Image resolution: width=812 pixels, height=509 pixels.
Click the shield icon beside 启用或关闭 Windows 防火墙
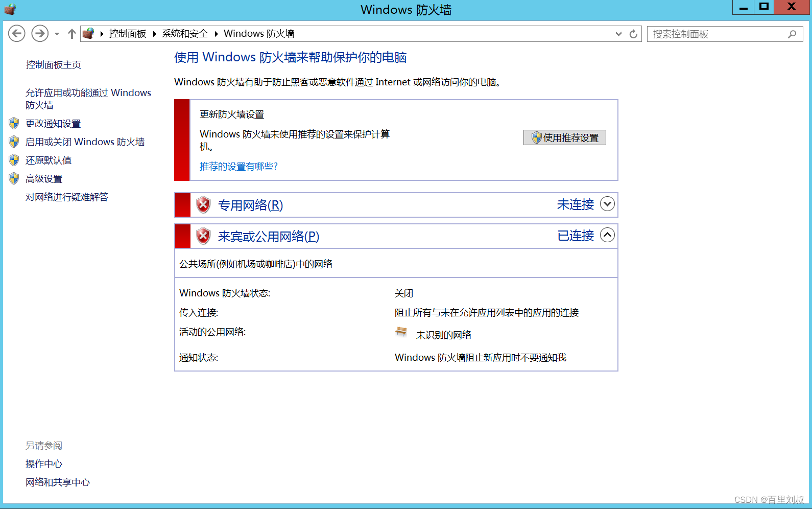(14, 142)
